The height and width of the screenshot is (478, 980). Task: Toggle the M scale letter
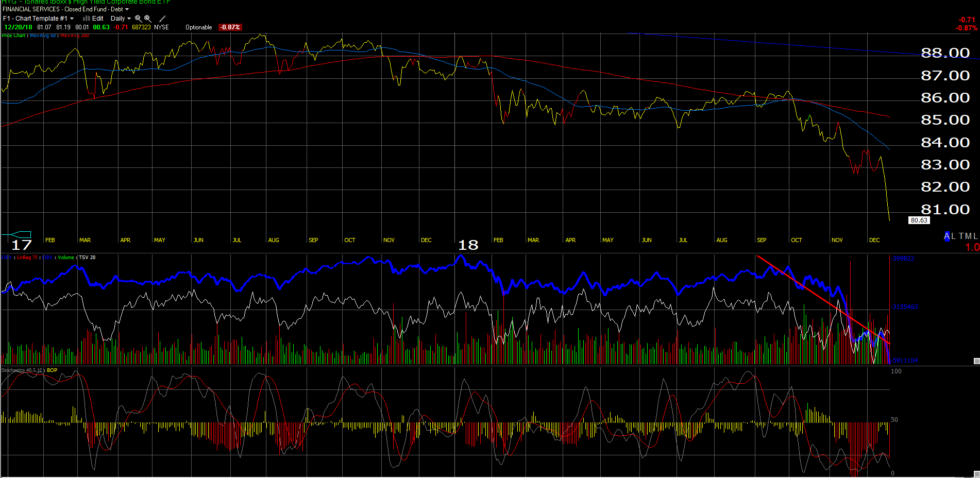968,236
